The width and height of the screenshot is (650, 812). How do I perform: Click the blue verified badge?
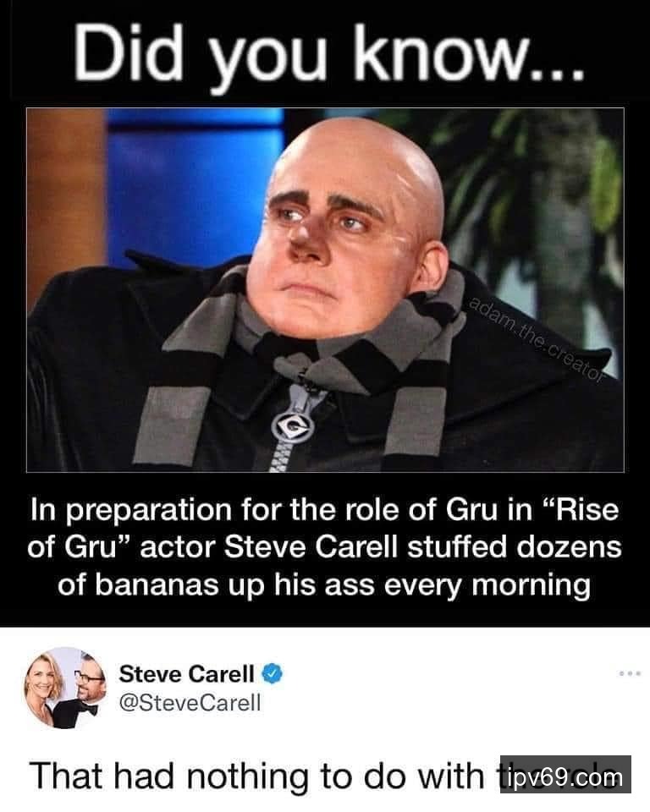[x=273, y=674]
